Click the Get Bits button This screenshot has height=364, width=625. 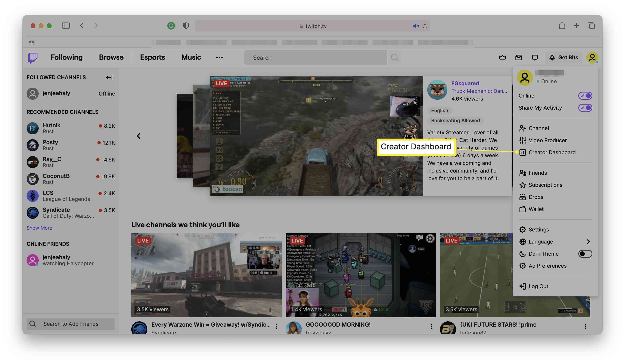pos(564,58)
